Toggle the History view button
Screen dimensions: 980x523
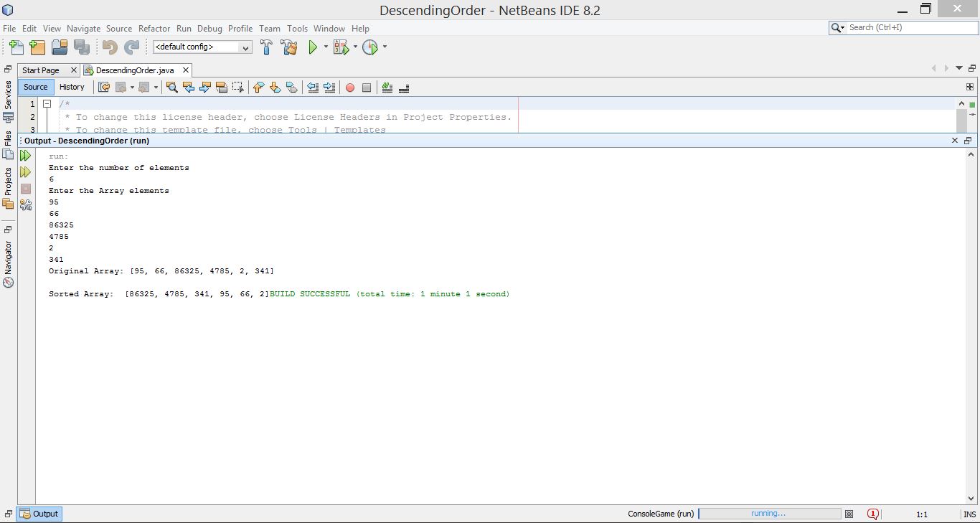pos(72,87)
